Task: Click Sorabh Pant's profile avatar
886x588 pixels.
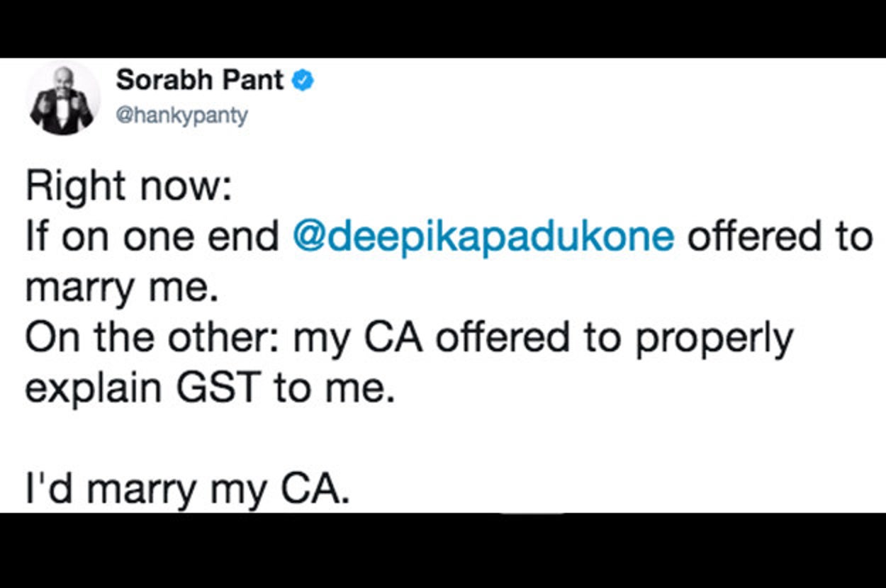Action: 62,99
